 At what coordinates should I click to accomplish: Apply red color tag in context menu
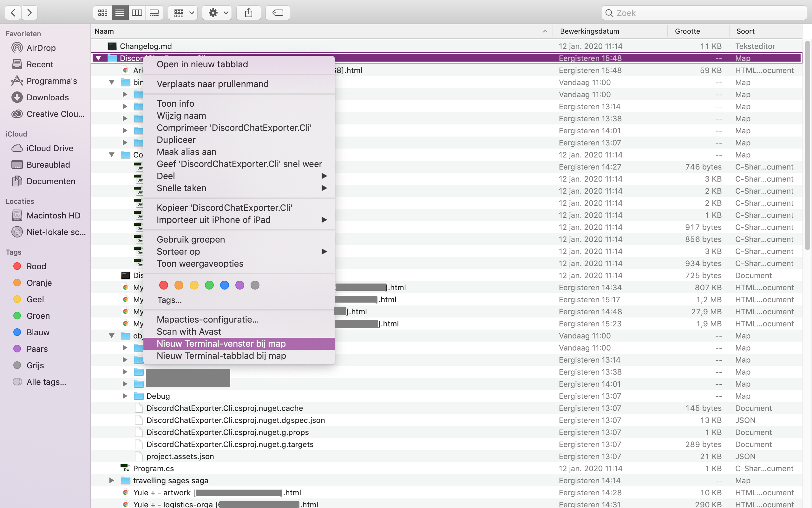tap(163, 285)
